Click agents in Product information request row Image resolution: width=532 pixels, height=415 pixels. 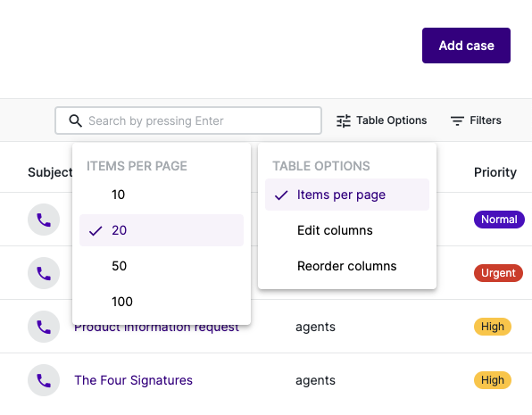(x=315, y=327)
